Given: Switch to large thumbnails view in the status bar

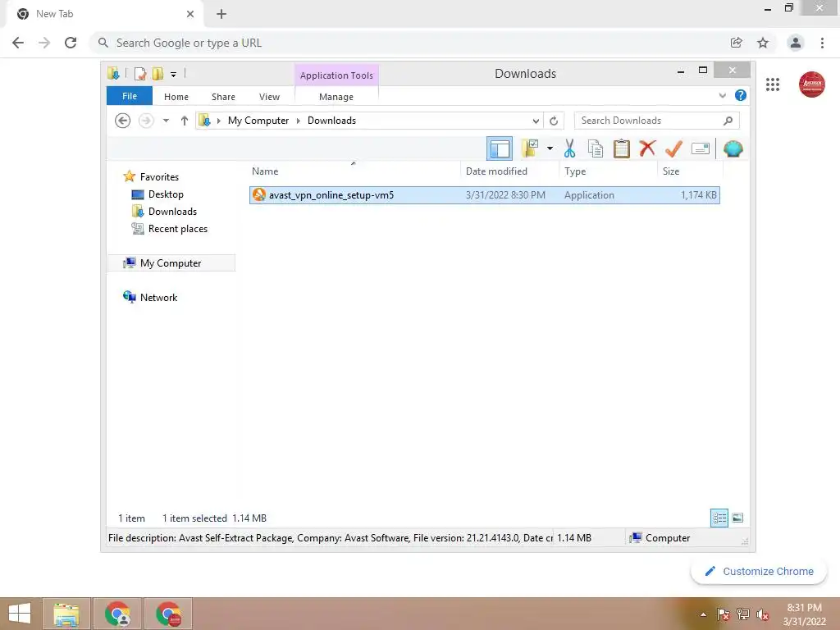Looking at the screenshot, I should tap(737, 518).
